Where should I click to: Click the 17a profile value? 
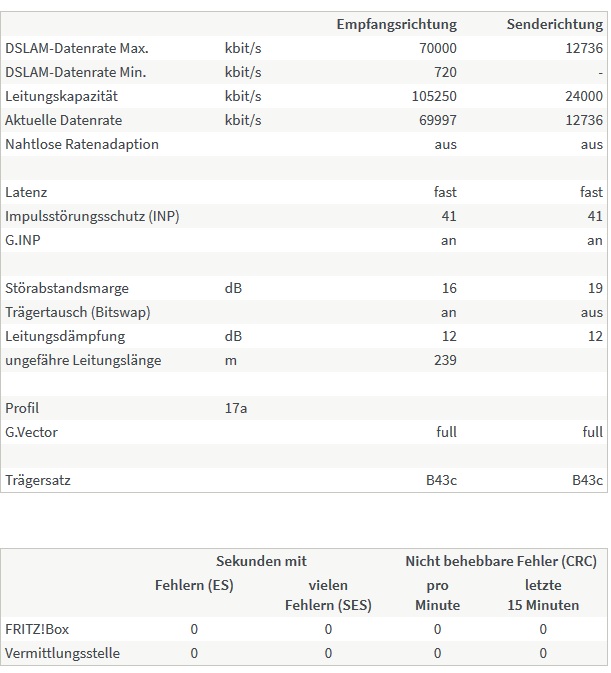236,408
